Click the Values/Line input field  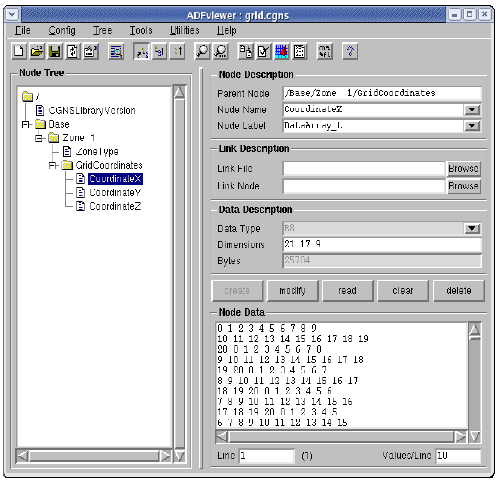click(x=458, y=456)
